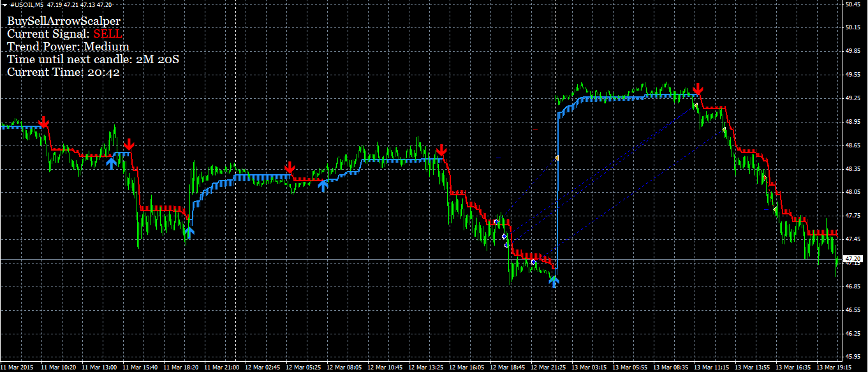Click the '12 Mar 16:05' time label
Image resolution: width=868 pixels, height=372 pixels.
(x=467, y=368)
